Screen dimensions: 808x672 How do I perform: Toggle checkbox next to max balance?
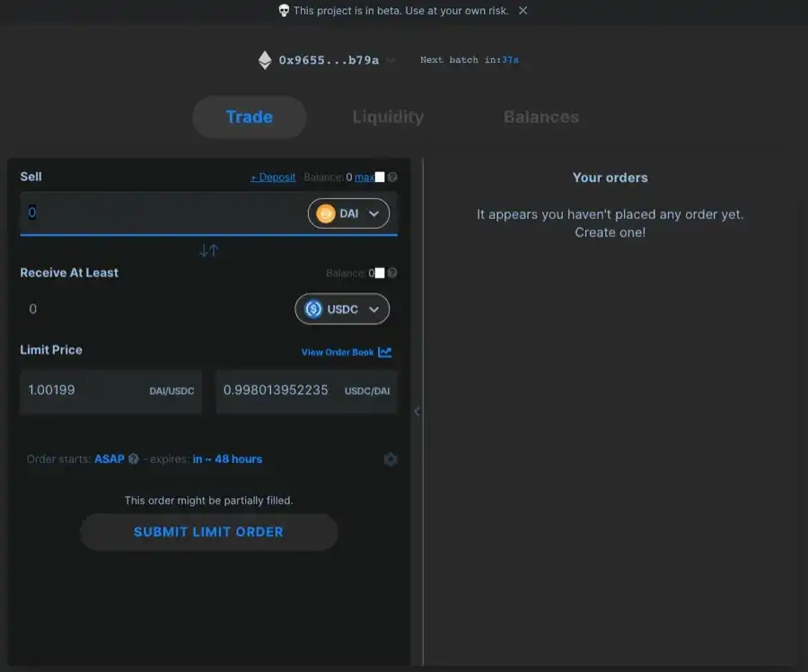[380, 177]
